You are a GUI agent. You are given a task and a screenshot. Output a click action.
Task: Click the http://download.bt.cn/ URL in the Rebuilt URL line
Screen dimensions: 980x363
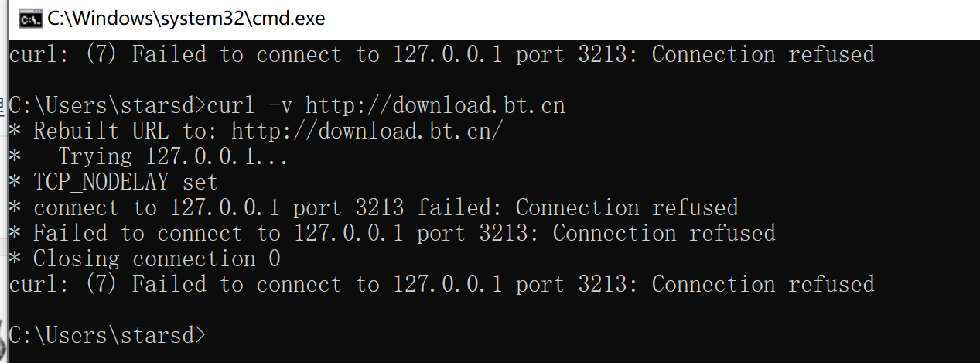click(367, 131)
